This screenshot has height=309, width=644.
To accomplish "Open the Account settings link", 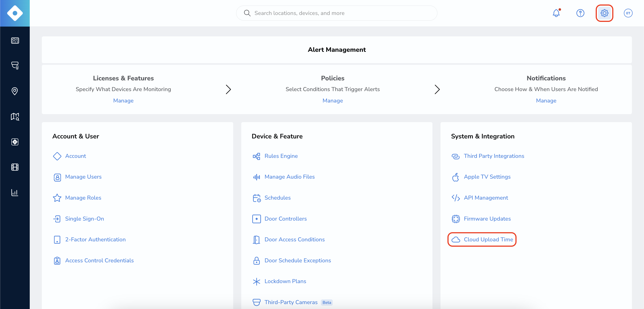I will (76, 156).
